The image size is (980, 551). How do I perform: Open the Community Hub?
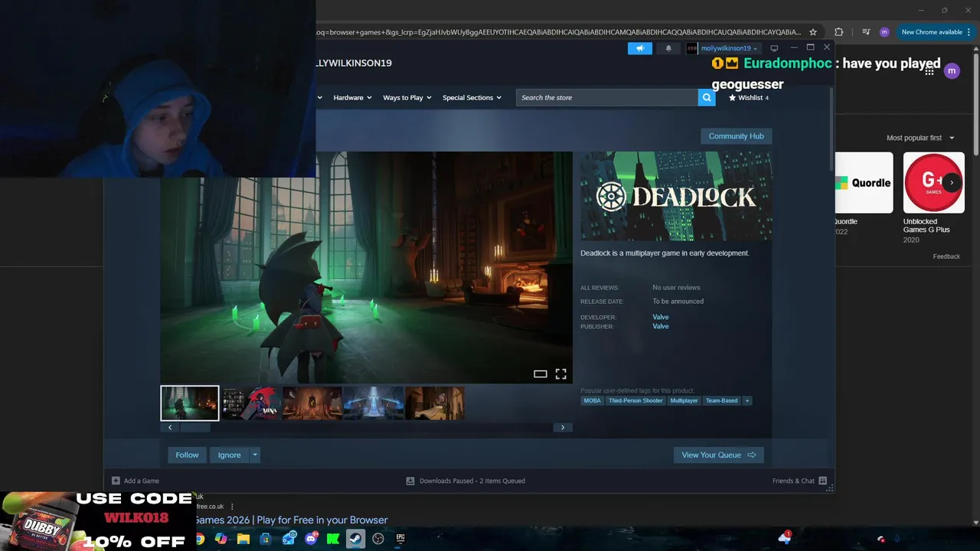click(736, 136)
